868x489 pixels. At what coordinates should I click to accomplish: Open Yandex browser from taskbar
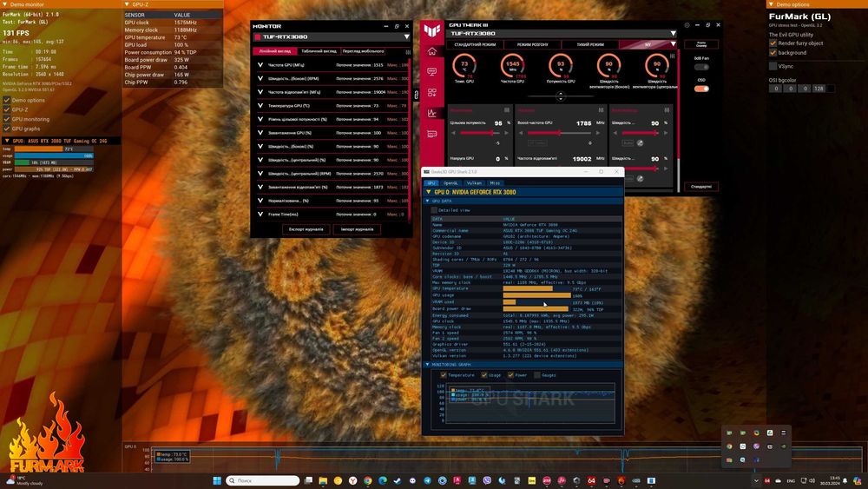click(x=352, y=480)
